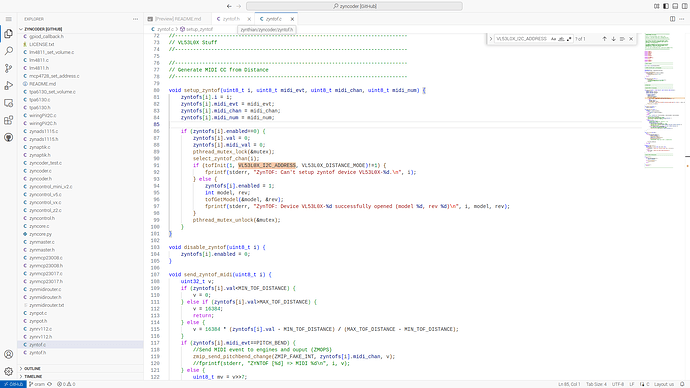Click the code minimap overview
The height and width of the screenshot is (388, 690).
664,100
